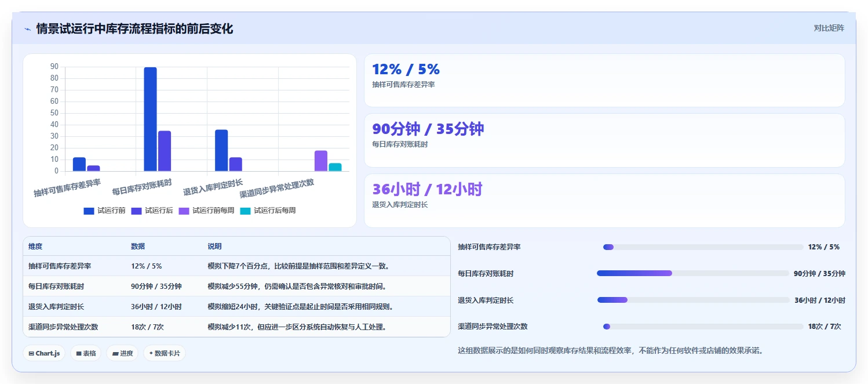
Task: Click the 退货入库判定时长 progress bar
Action: pos(694,300)
